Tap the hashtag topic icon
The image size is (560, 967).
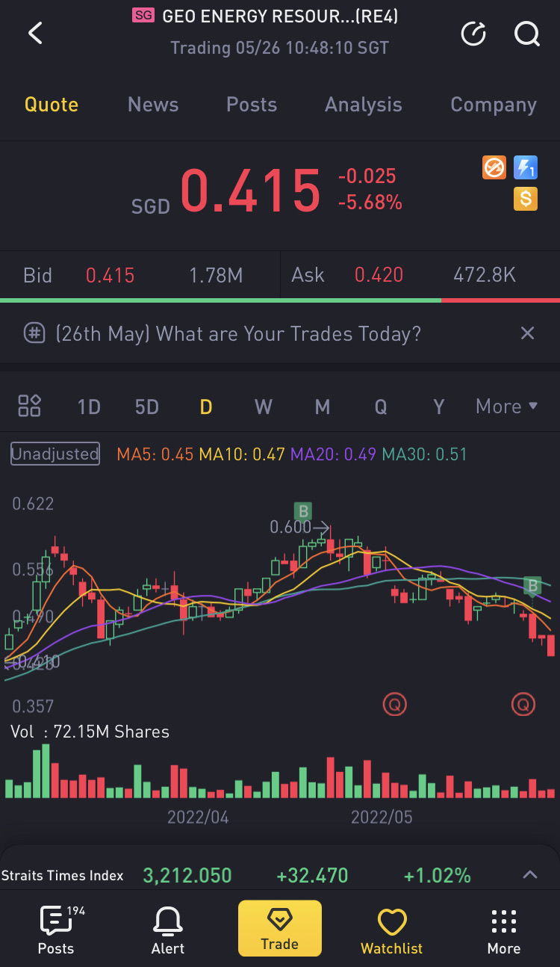pyautogui.click(x=34, y=333)
